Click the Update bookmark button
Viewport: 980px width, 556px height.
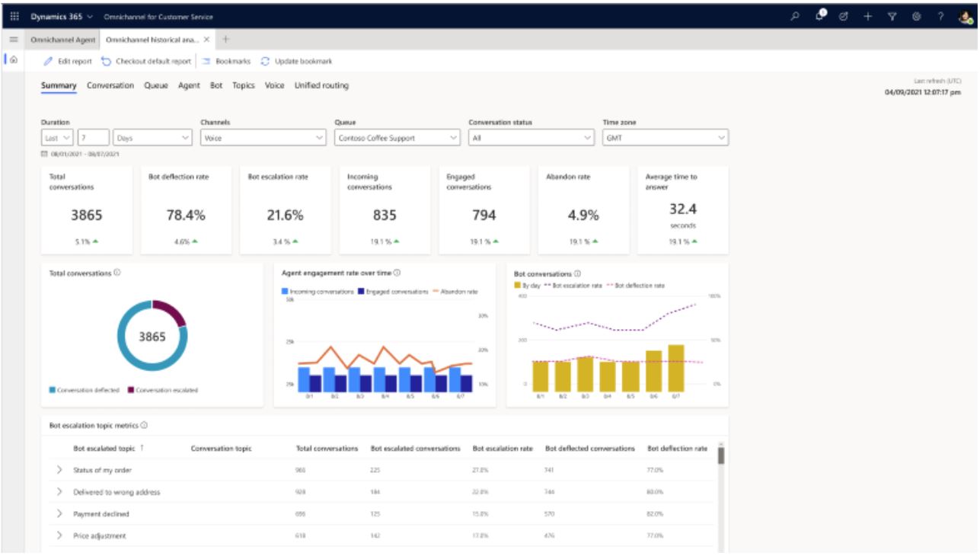pos(296,61)
